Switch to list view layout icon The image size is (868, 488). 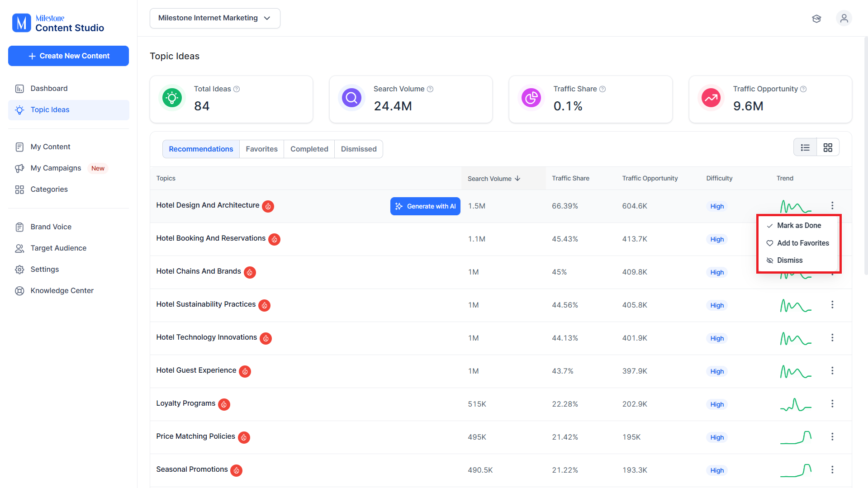coord(805,147)
